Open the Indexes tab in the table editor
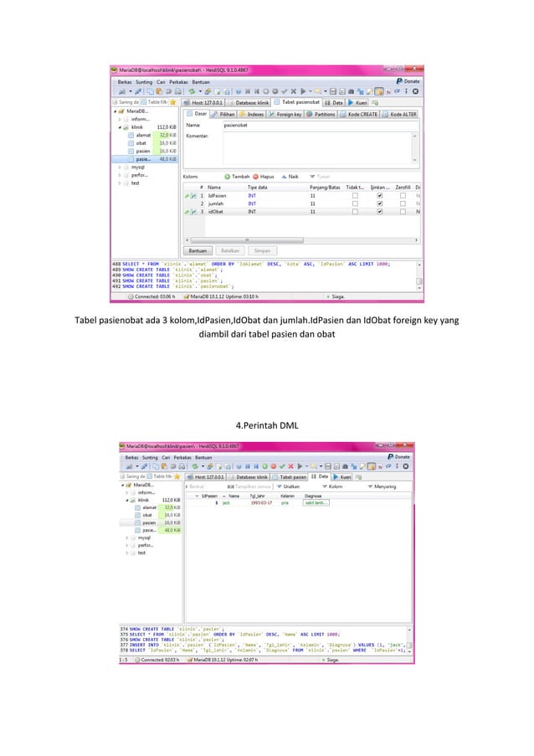Image resolution: width=534 pixels, height=756 pixels. pos(252,114)
